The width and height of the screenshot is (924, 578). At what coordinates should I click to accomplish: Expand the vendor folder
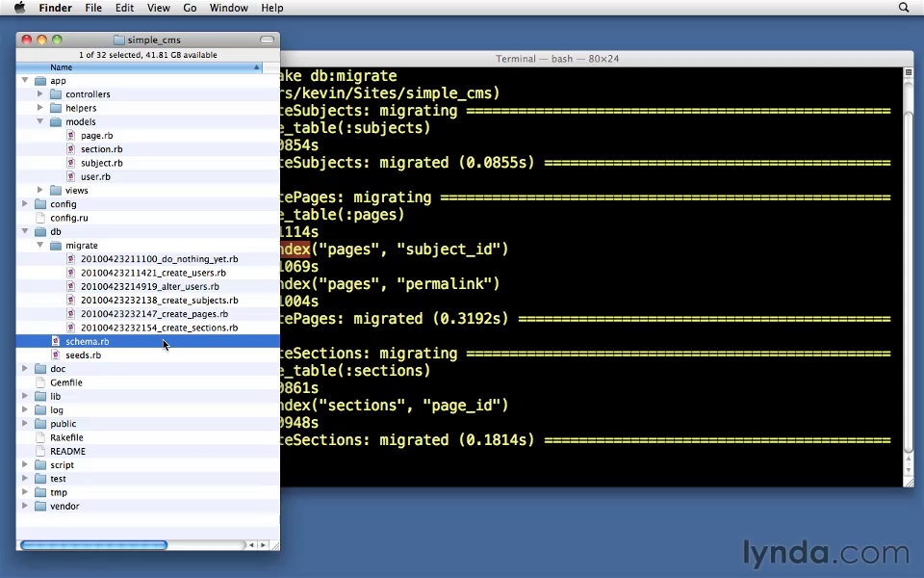(25, 506)
